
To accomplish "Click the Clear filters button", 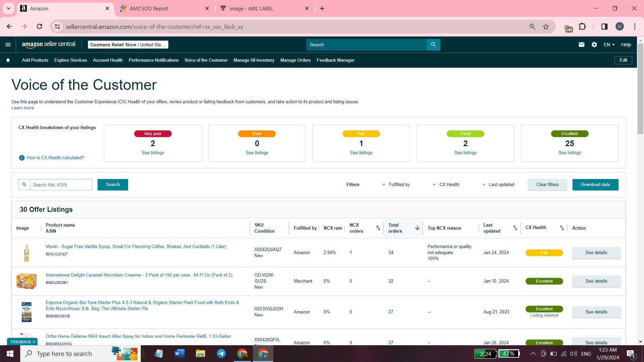I will (x=547, y=185).
